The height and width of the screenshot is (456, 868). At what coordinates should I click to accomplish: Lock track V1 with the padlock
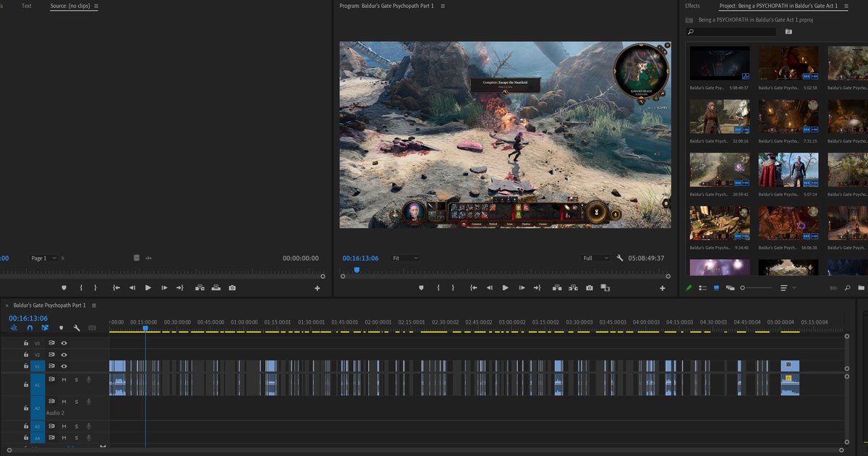[x=26, y=366]
